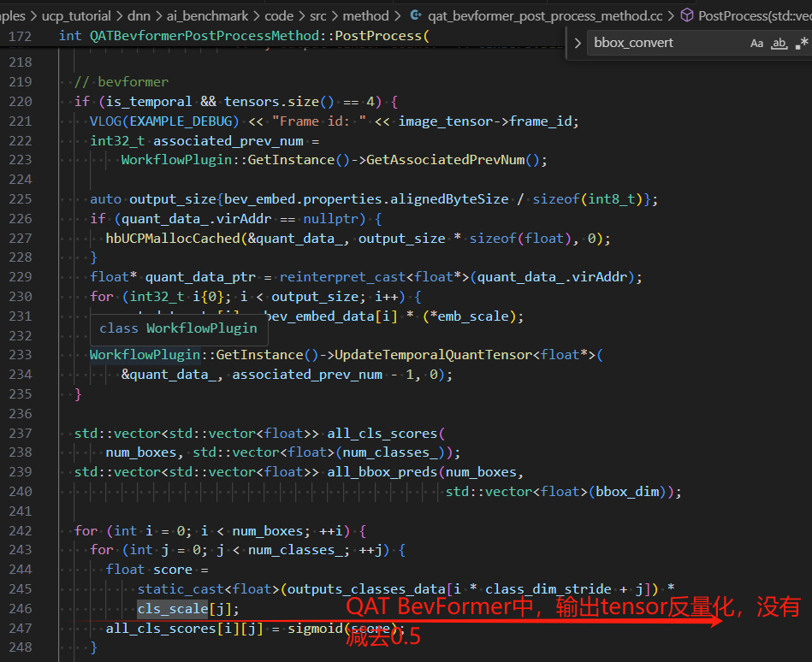The width and height of the screenshot is (812, 662).
Task: Click the WorkflowPlugin class hover tooltip
Action: click(x=178, y=328)
